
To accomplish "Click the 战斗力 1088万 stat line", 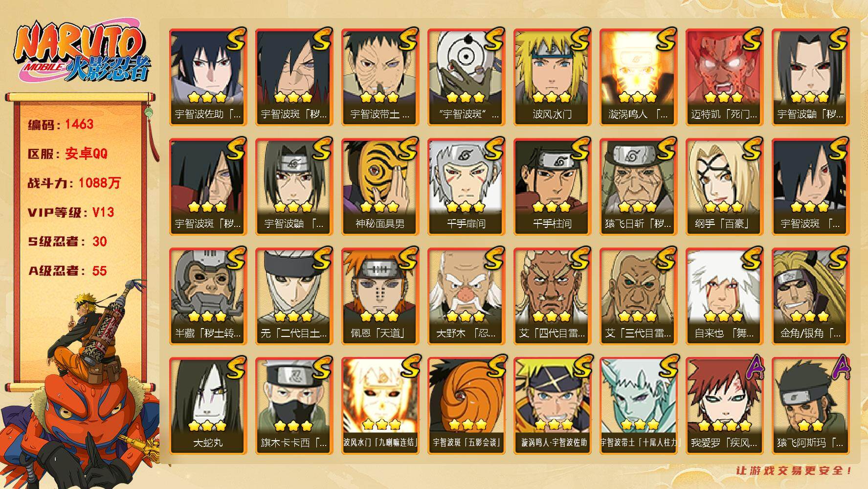I will [74, 183].
